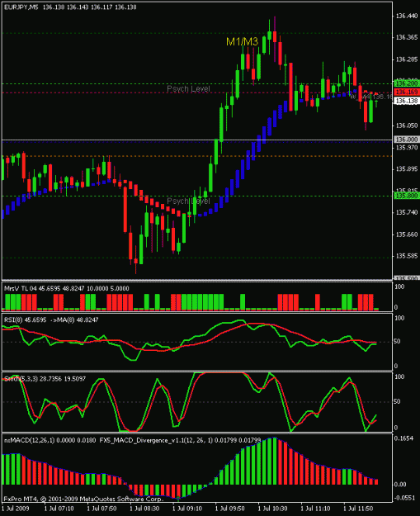
Task: Click the 136.285 price axis label
Action: pyautogui.click(x=407, y=60)
